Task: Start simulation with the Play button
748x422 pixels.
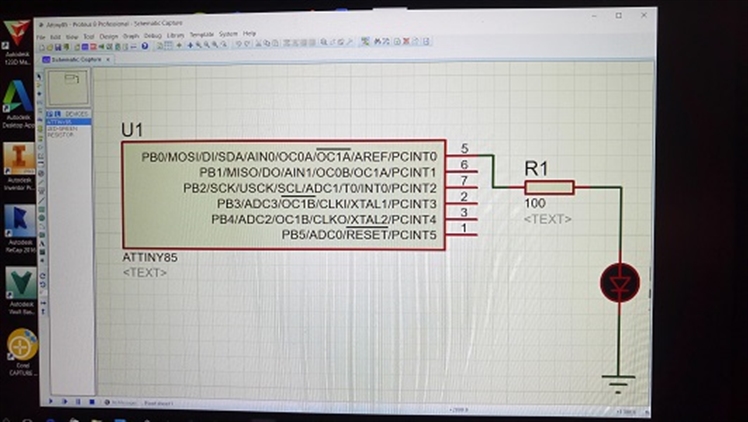Action: point(51,402)
